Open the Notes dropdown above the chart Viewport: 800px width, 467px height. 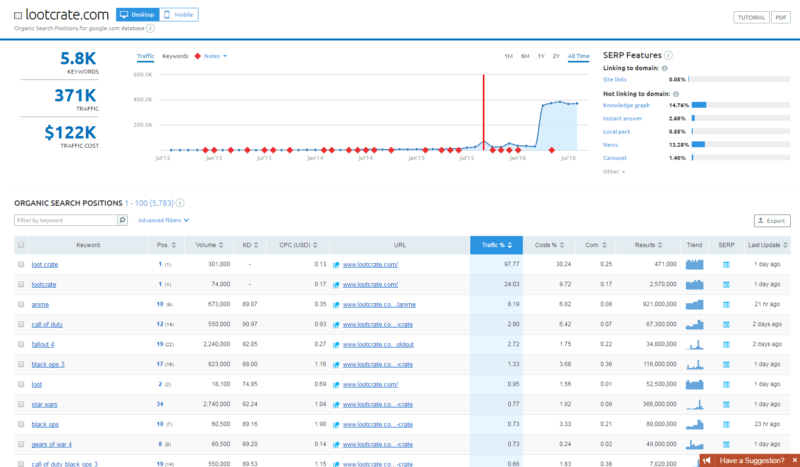(215, 56)
